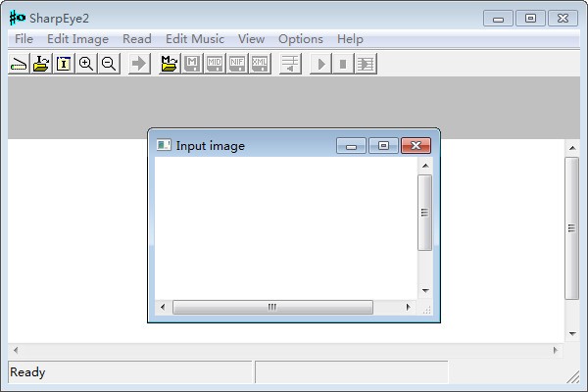Click the Input image window icon
588x392 pixels.
coord(164,145)
